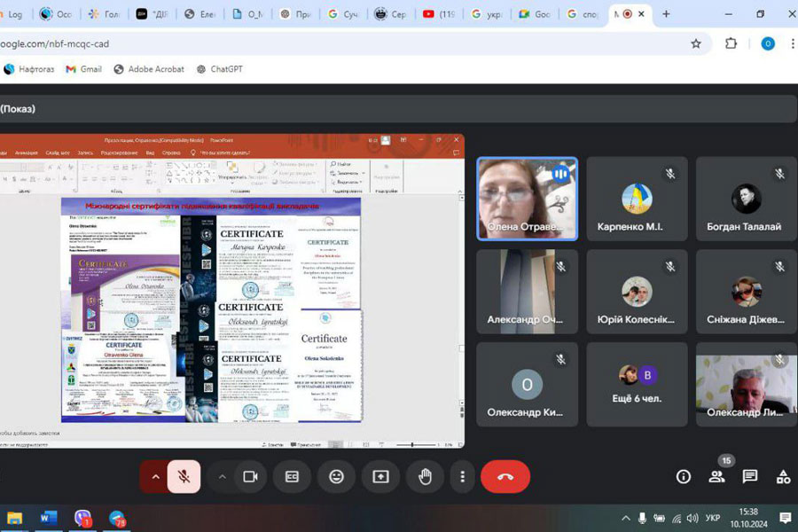Open the ChatGPT bookmark
This screenshot has width=798, height=532.
[x=219, y=69]
